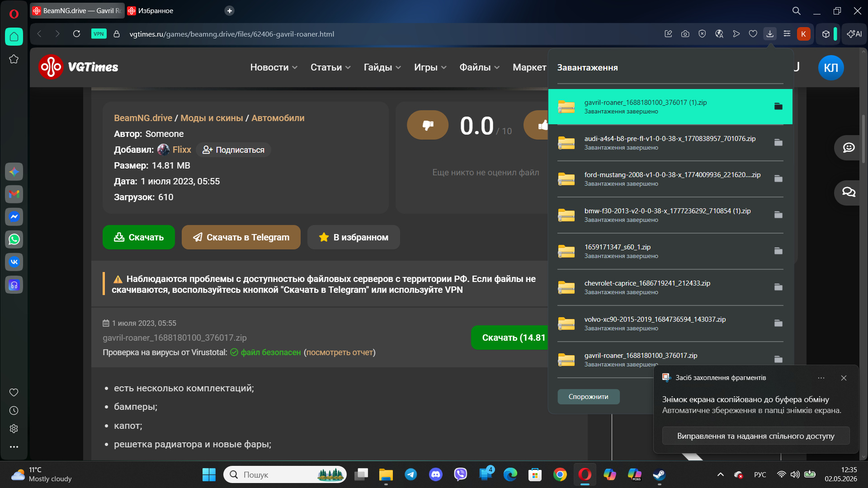Open gavril-roaner (1).zip download entry
This screenshot has height=488, width=868.
click(670, 107)
